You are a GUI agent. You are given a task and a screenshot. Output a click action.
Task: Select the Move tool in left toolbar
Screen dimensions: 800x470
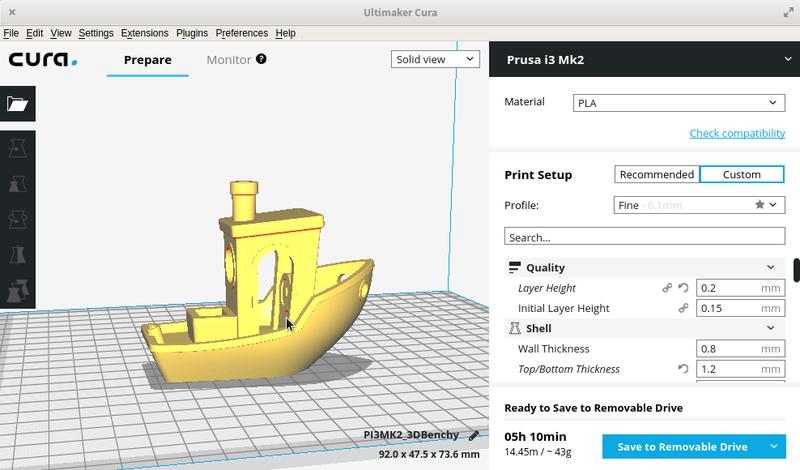(x=17, y=149)
